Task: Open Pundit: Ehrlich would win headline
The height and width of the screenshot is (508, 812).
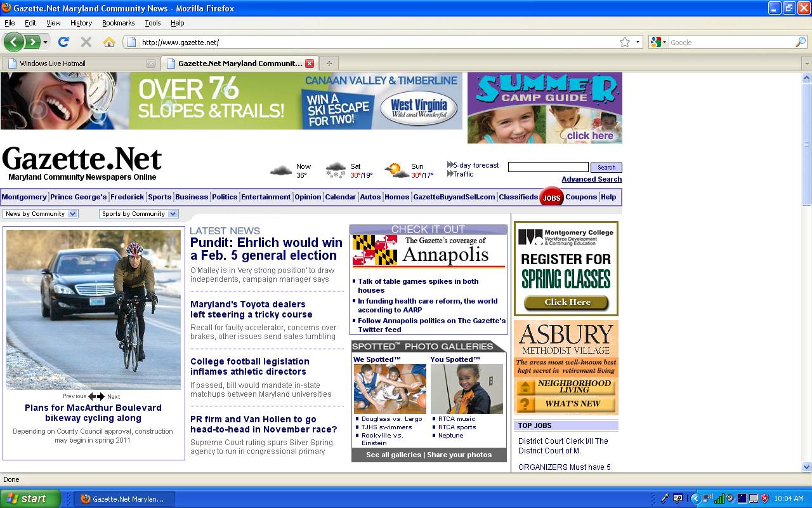Action: pos(266,249)
